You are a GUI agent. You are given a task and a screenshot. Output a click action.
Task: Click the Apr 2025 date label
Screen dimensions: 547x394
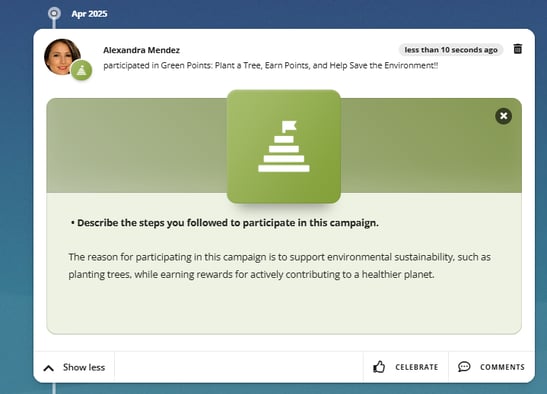[x=89, y=14]
